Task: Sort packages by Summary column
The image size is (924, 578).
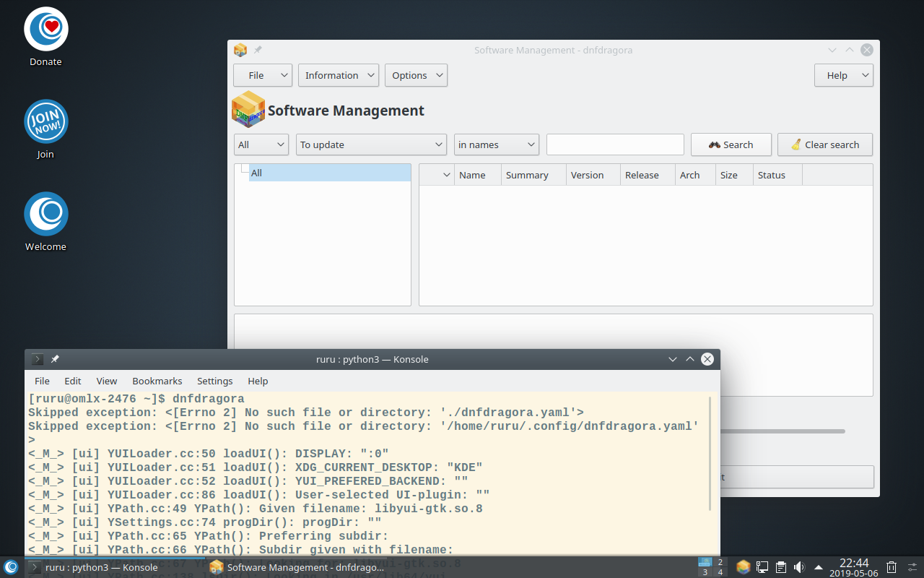Action: pyautogui.click(x=533, y=175)
